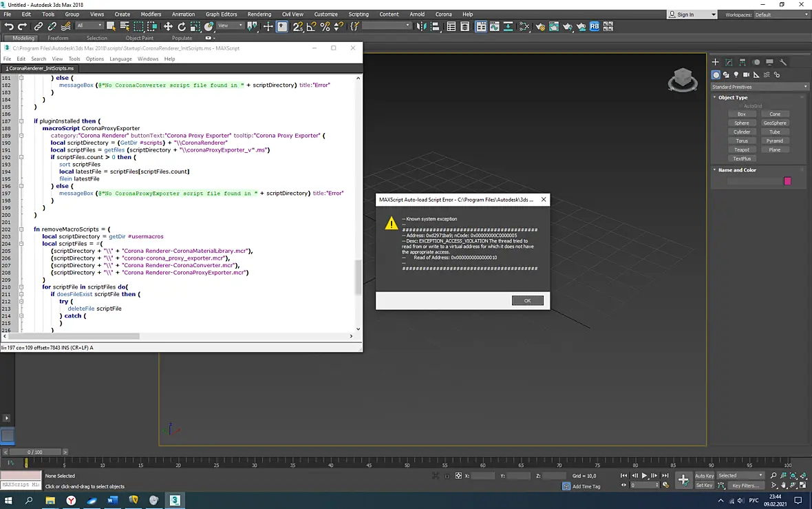Open the Sign In dropdown
This screenshot has height=509, width=812.
pos(692,14)
